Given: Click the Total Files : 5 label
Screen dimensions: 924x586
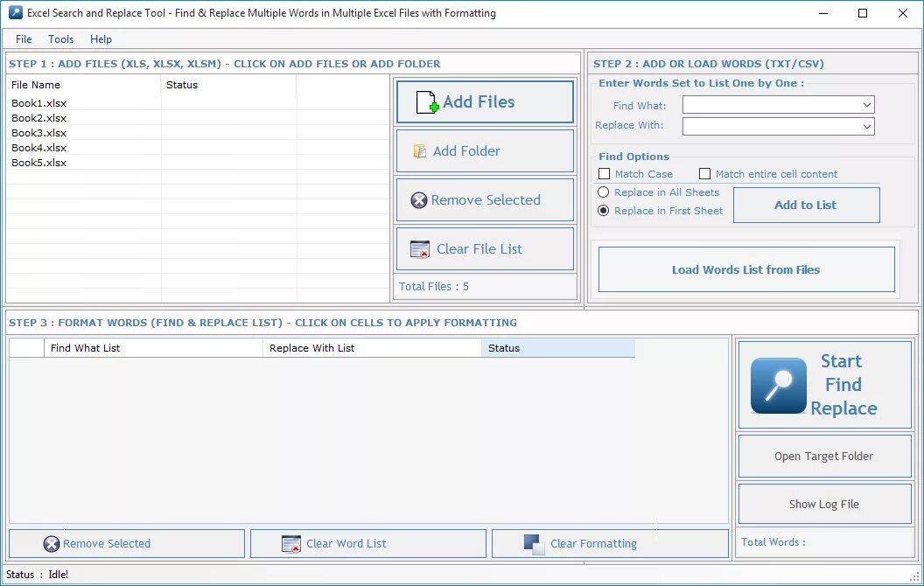Looking at the screenshot, I should [x=434, y=287].
